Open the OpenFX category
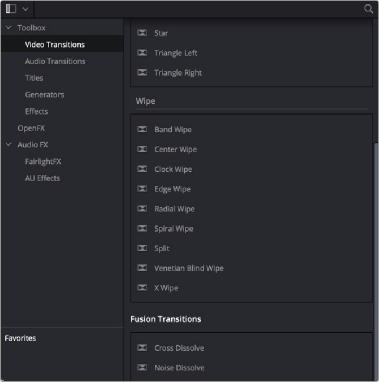Screen dimensions: 379x382 [x=31, y=128]
